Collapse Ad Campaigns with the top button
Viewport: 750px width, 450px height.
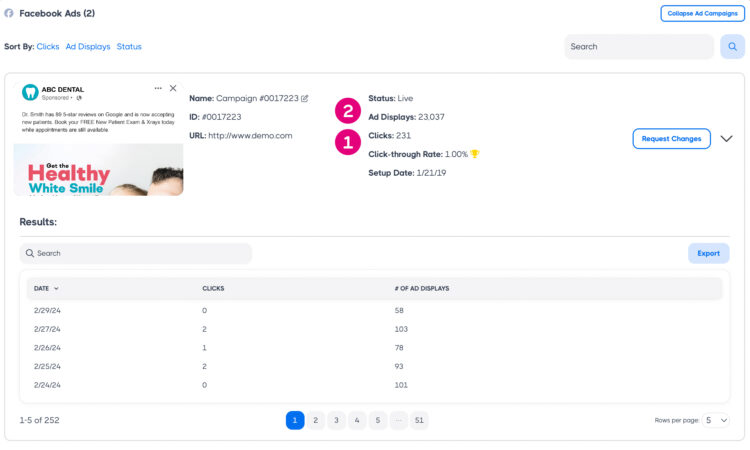tap(702, 13)
